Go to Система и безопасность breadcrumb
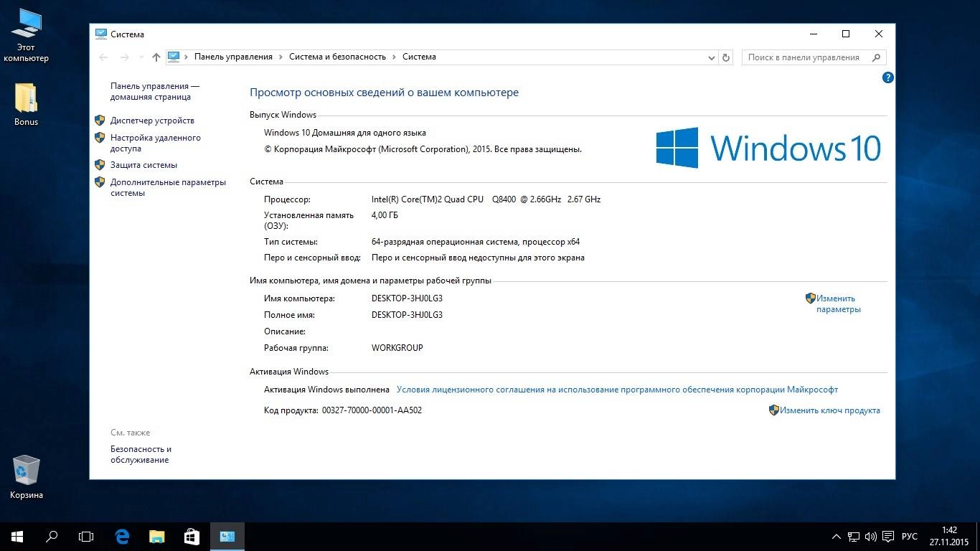Screen dimensions: 980x551 (x=337, y=57)
